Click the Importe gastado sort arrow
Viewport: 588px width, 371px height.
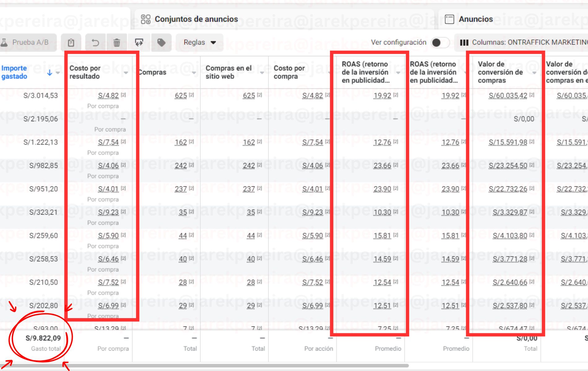point(50,72)
